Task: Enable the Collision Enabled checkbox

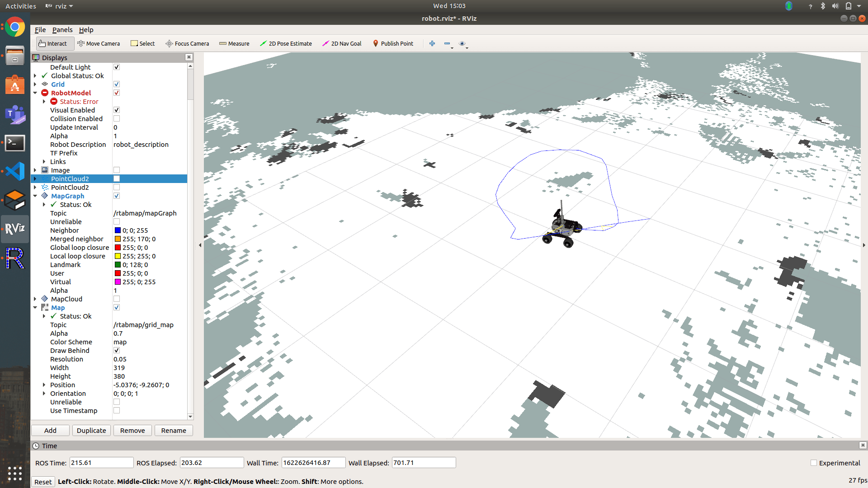Action: [117, 119]
